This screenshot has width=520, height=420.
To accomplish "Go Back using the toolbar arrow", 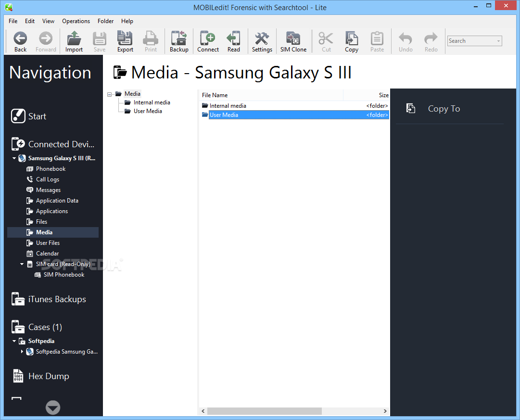I will pos(20,42).
